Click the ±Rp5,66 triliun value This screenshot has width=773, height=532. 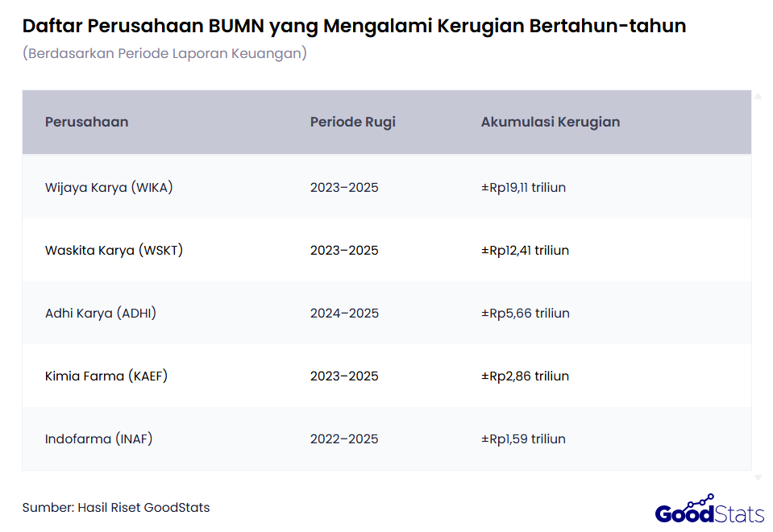[526, 313]
